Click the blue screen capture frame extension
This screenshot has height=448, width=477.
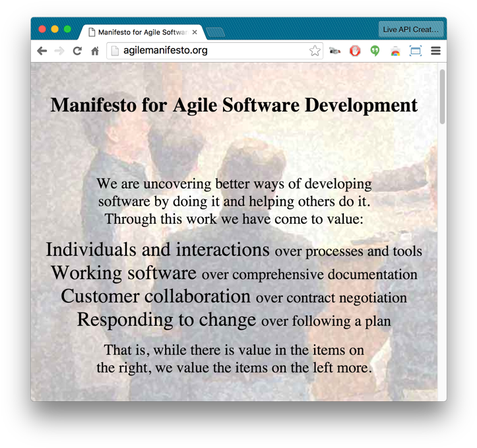(x=416, y=51)
